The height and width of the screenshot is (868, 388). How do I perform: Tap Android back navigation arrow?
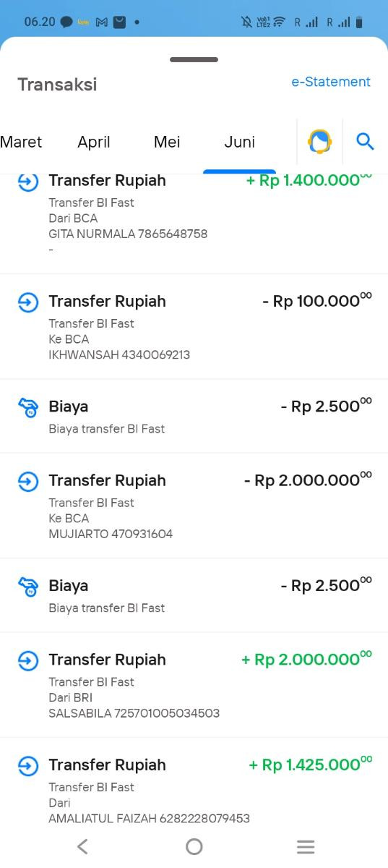click(x=82, y=846)
